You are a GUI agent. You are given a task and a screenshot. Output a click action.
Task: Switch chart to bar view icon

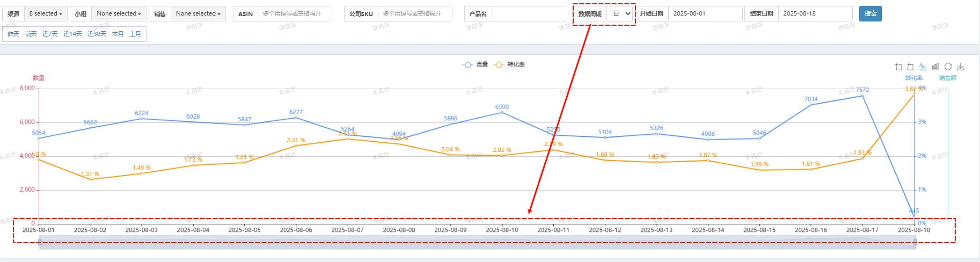click(935, 67)
